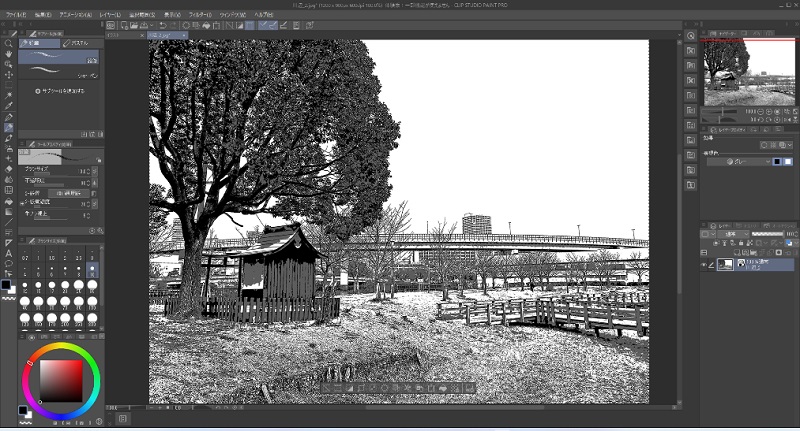Toggle the small lock icon on brush preview

pyautogui.click(x=98, y=160)
